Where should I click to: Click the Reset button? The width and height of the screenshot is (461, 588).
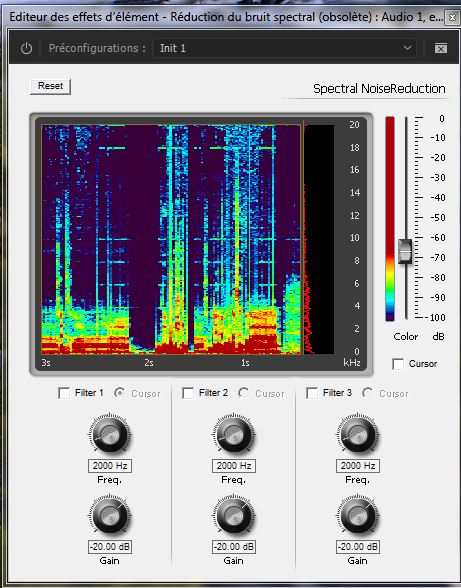pos(50,86)
